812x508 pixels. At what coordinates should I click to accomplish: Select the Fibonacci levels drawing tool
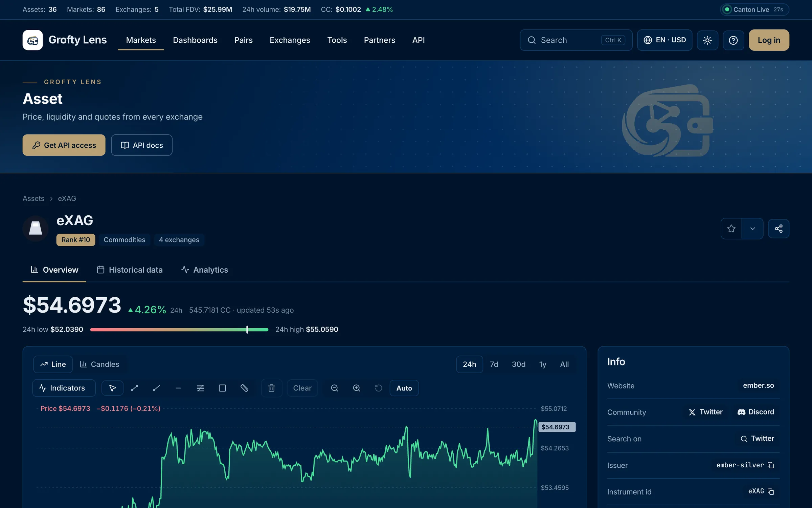[200, 388]
